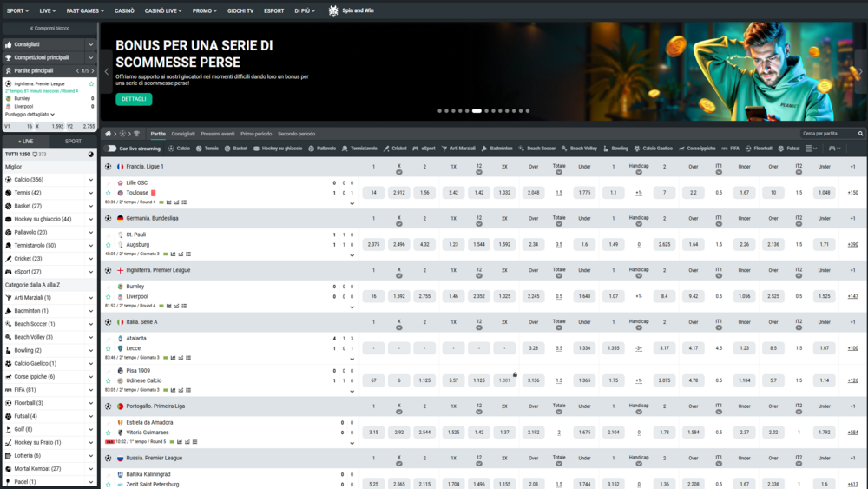868x489 pixels.
Task: Select the active banner carousel dot
Action: [x=477, y=111]
